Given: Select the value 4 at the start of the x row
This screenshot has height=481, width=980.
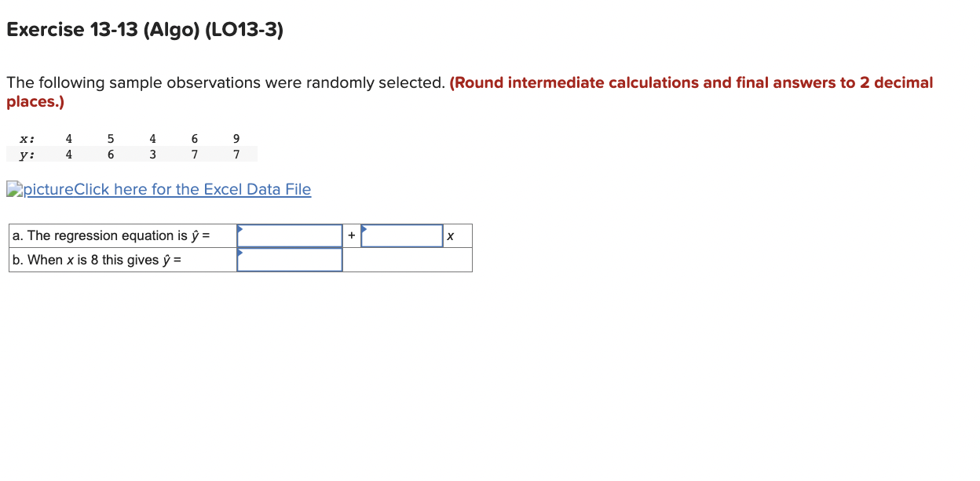Looking at the screenshot, I should [x=68, y=138].
